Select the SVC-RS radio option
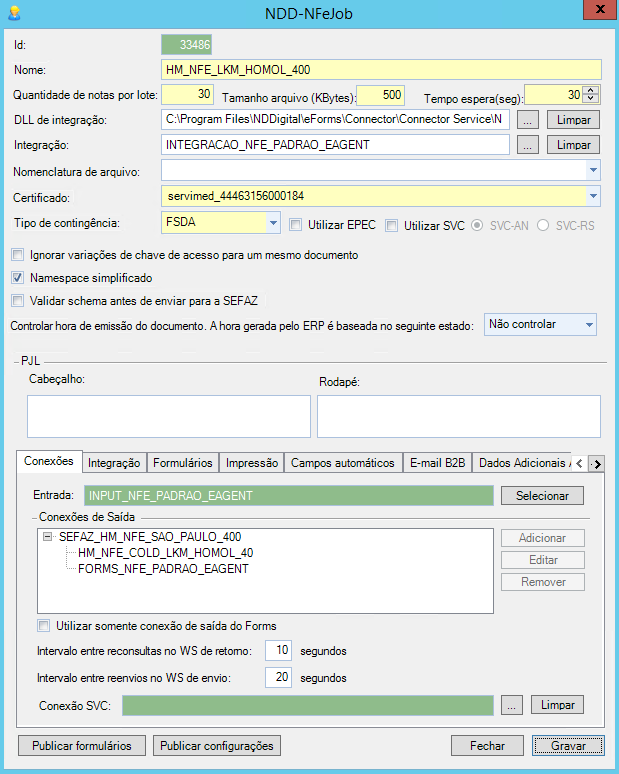619x774 pixels. click(543, 226)
